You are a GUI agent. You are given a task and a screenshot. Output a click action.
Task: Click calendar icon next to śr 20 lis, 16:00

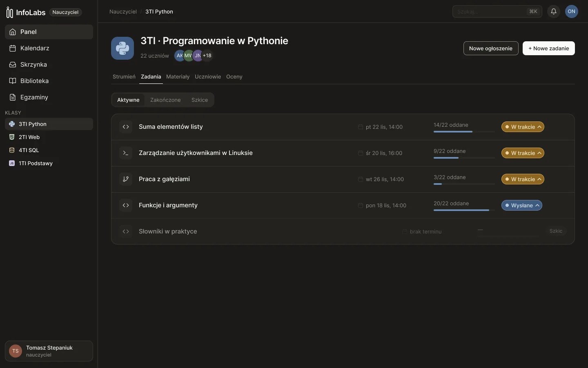pyautogui.click(x=361, y=153)
